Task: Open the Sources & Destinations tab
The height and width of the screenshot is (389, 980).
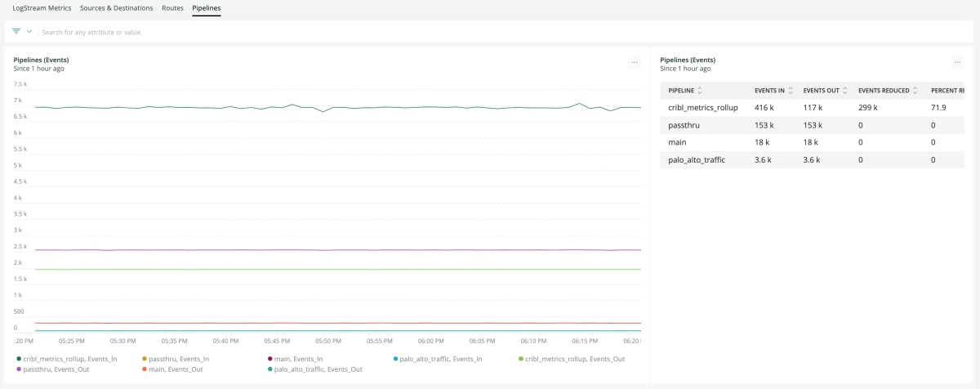Action: (x=116, y=8)
